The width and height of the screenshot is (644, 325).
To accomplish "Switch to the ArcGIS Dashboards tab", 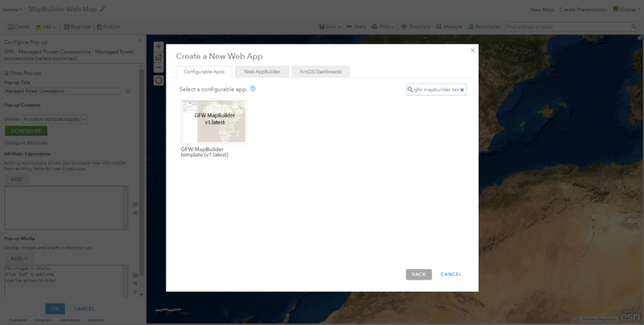I will 320,72.
